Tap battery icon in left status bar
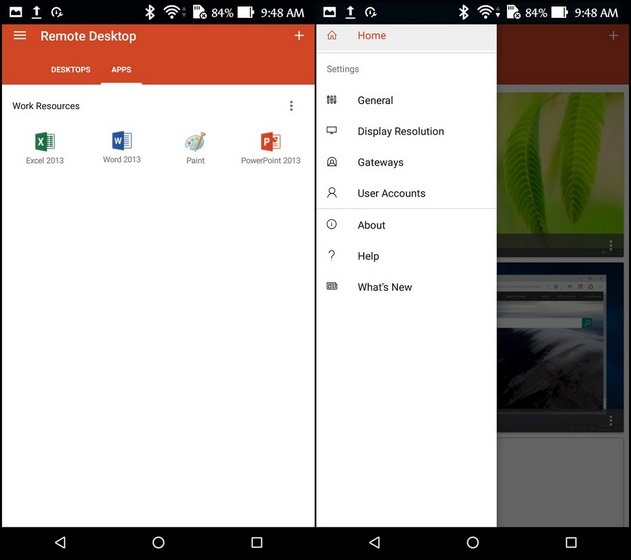 (246, 12)
